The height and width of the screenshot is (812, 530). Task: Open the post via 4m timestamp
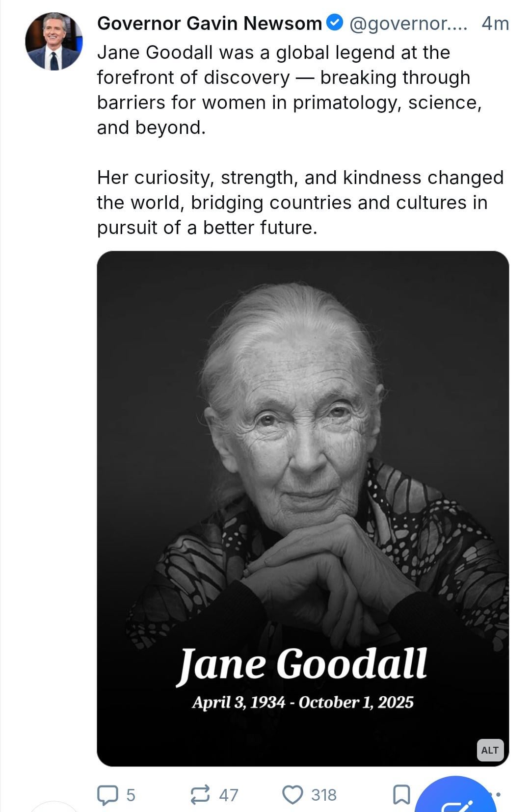coord(495,23)
